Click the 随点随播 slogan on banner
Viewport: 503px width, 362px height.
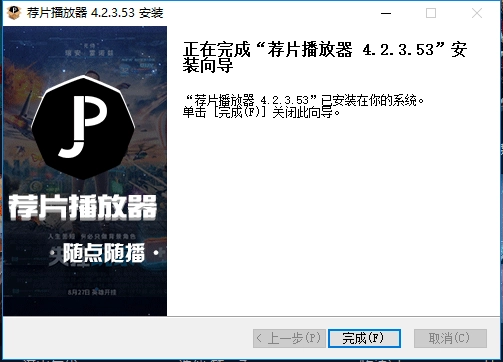104,253
